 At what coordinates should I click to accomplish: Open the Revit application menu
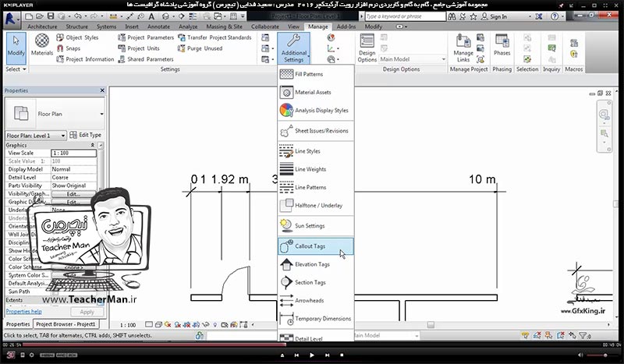11,18
